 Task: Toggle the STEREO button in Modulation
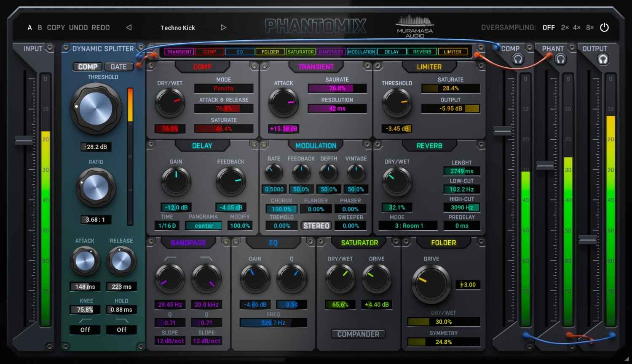[x=316, y=226]
